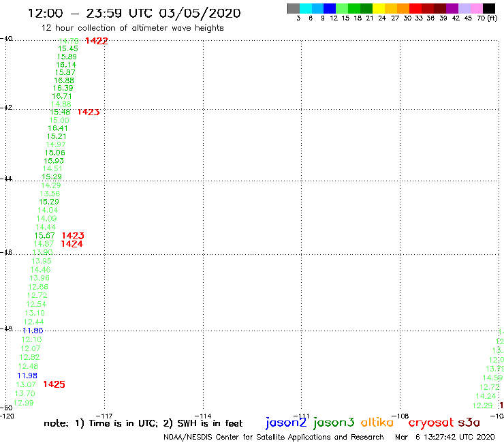Click the wave height value 13.70
Screen dimensions: 504x443
click(25, 393)
